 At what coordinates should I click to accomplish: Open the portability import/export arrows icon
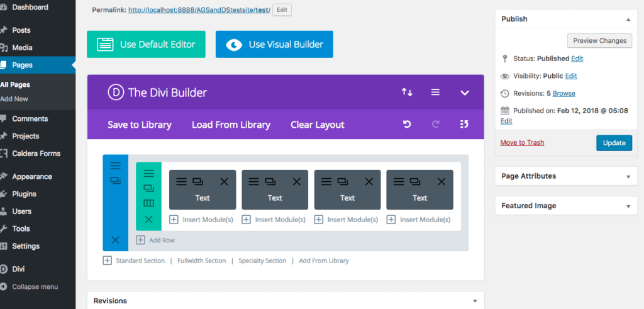click(407, 93)
